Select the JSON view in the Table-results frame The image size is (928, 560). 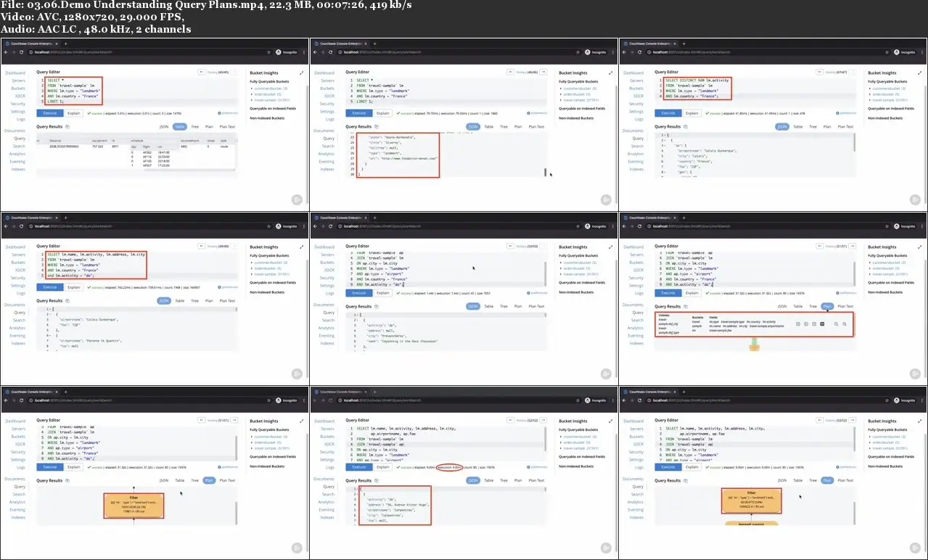tap(165, 126)
